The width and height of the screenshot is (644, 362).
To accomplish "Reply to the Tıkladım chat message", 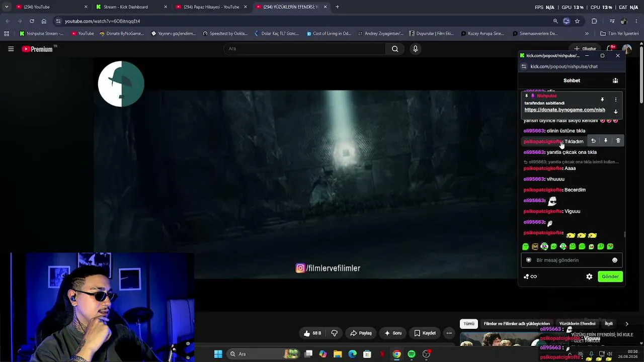I will pos(593,141).
